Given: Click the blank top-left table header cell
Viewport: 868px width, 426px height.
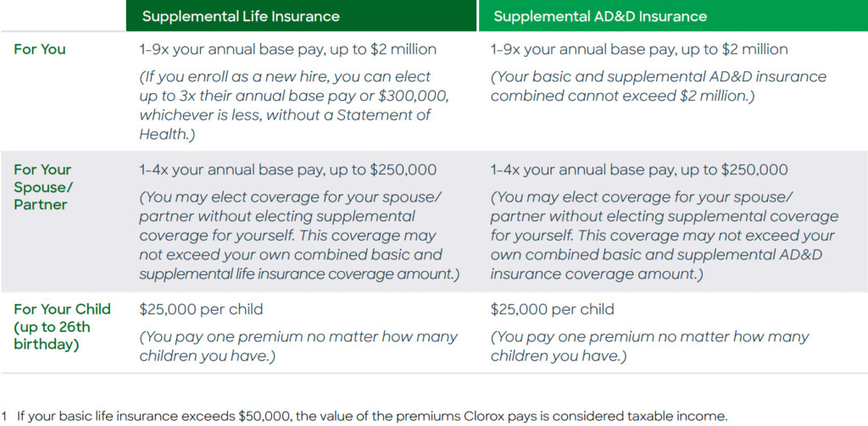Looking at the screenshot, I should (x=63, y=16).
